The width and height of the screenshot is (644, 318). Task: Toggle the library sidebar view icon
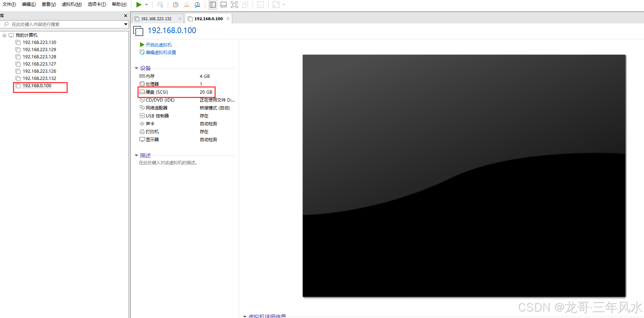click(x=213, y=5)
